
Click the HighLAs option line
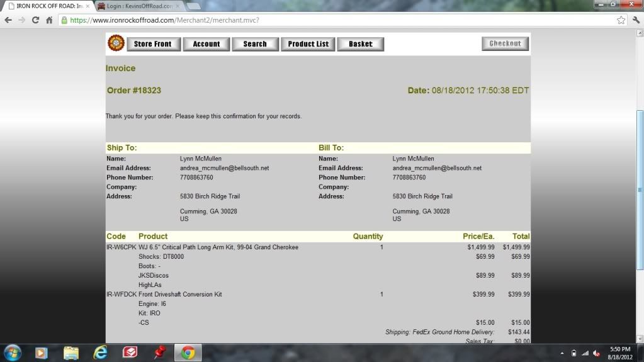[x=150, y=285]
